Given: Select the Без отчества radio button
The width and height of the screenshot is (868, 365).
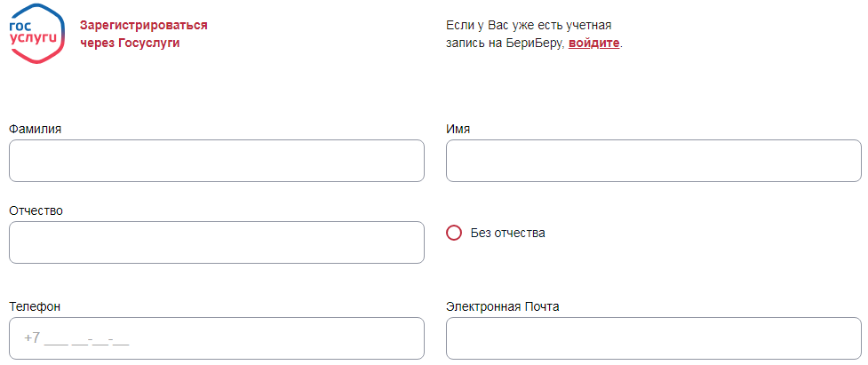Looking at the screenshot, I should point(454,233).
